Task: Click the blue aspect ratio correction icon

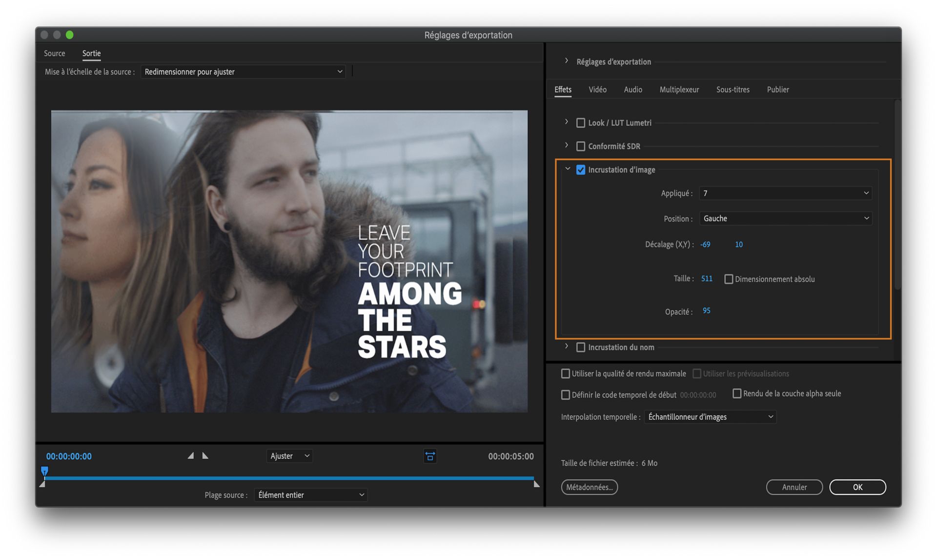Action: (430, 456)
